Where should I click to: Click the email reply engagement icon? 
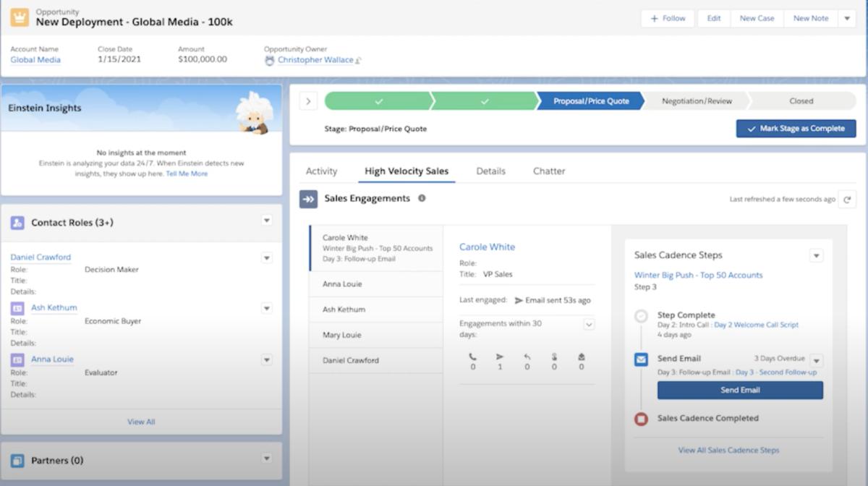coord(527,356)
